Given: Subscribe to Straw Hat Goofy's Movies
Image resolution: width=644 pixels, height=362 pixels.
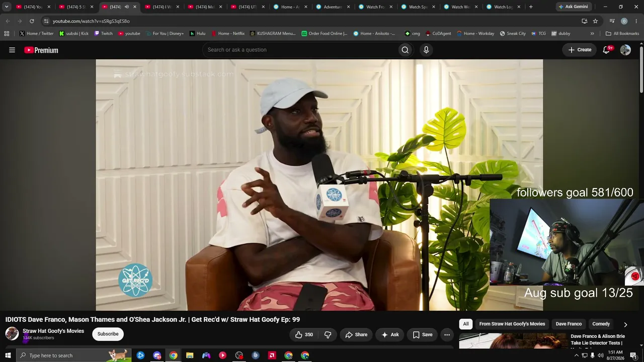Looking at the screenshot, I should coord(108,334).
